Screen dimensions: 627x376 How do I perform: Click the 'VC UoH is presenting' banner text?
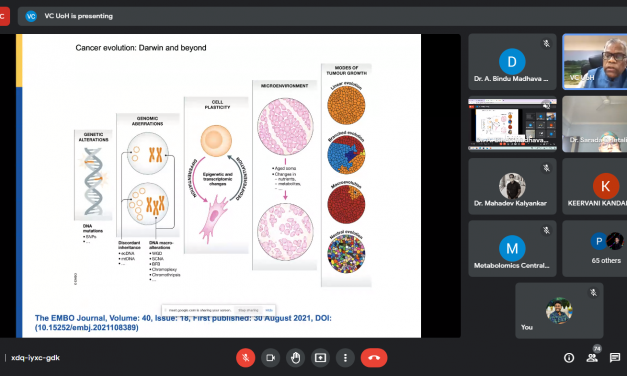(78, 16)
